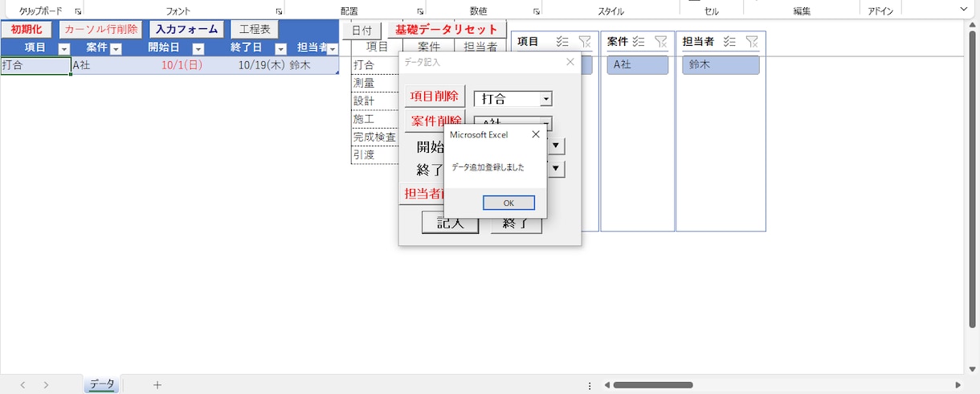Viewport: 980px width, 394px height.
Task: Close the データ記入 form window
Action: pos(570,62)
